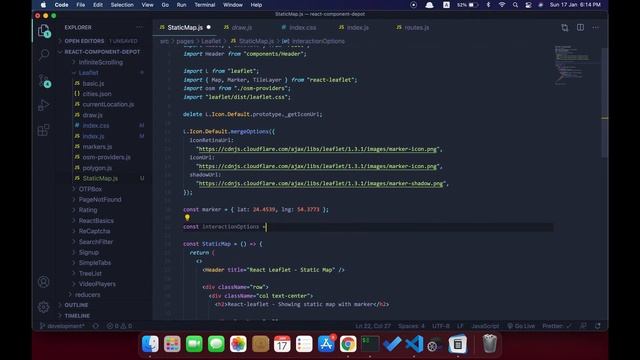Open the errors and warnings problems count

[119, 326]
